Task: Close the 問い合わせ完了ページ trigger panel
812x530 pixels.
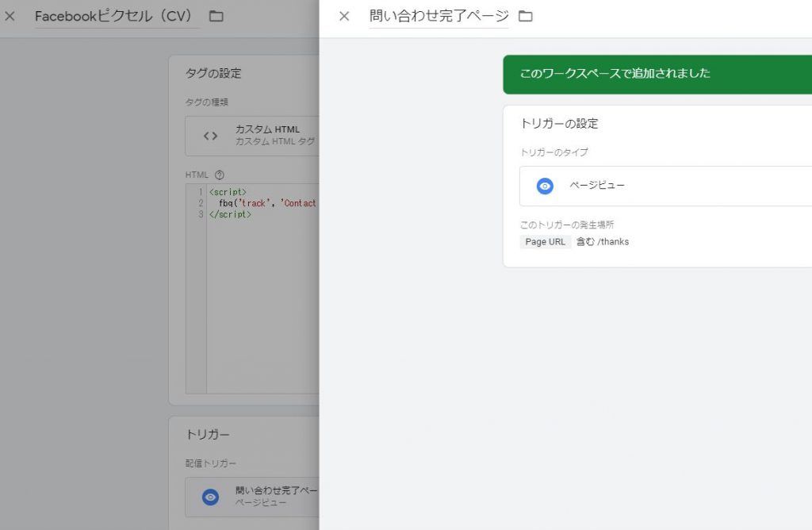Action: click(343, 15)
